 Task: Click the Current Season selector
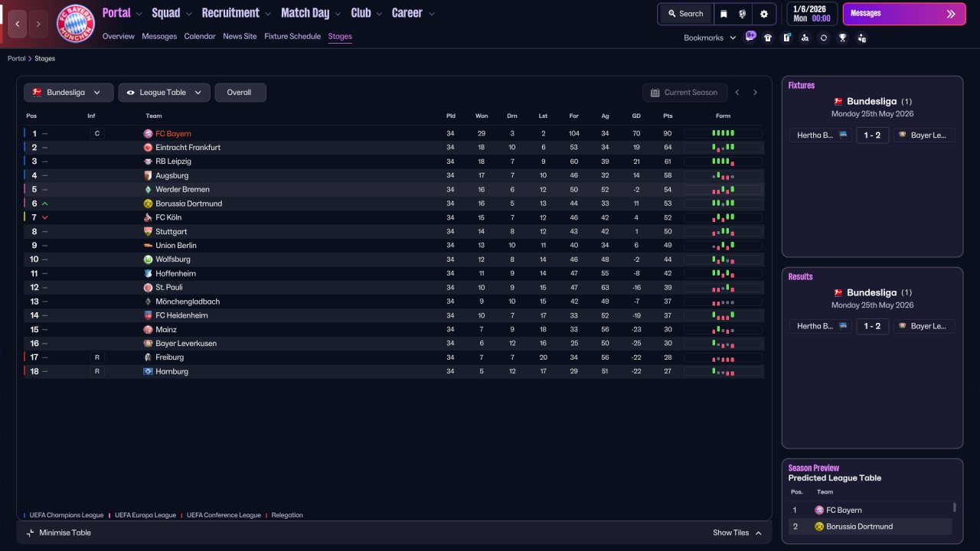[684, 93]
